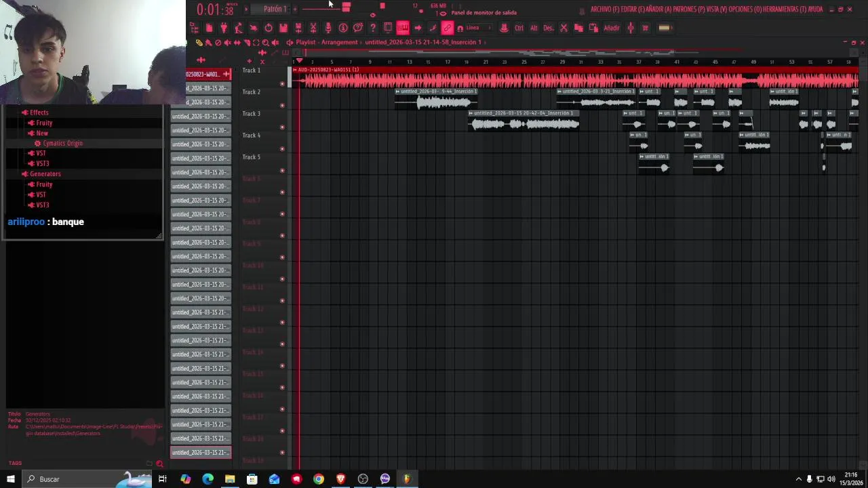This screenshot has width=868, height=488.
Task: Toggle the highlighted link chain button
Action: click(447, 28)
